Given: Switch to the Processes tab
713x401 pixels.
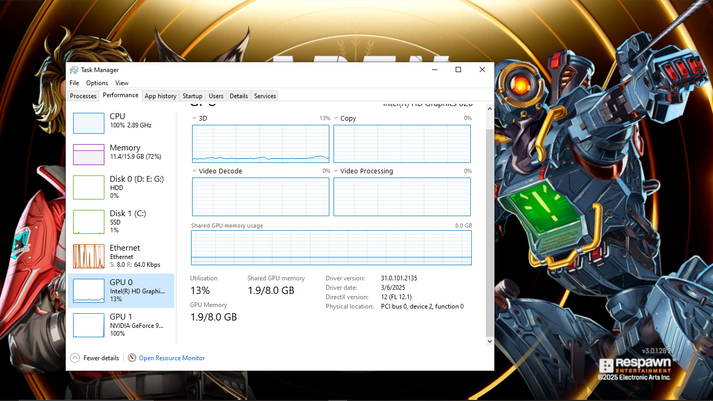Looking at the screenshot, I should pyautogui.click(x=83, y=96).
